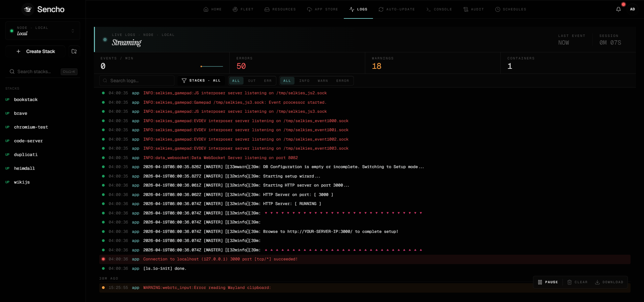Click the Audit nav icon

(x=466, y=9)
